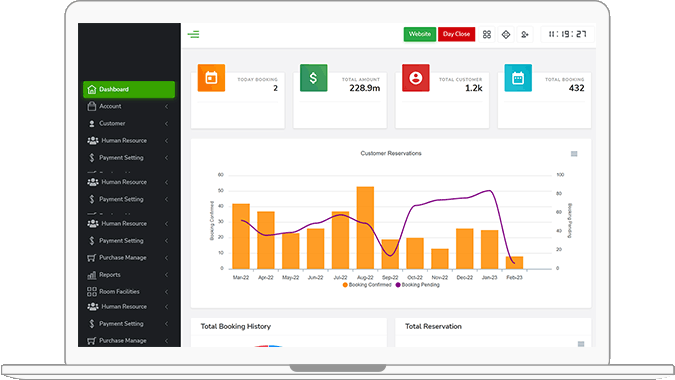Toggle the sidebar with the hamburger menu icon
Viewport: 675px width, 380px height.
coord(193,34)
